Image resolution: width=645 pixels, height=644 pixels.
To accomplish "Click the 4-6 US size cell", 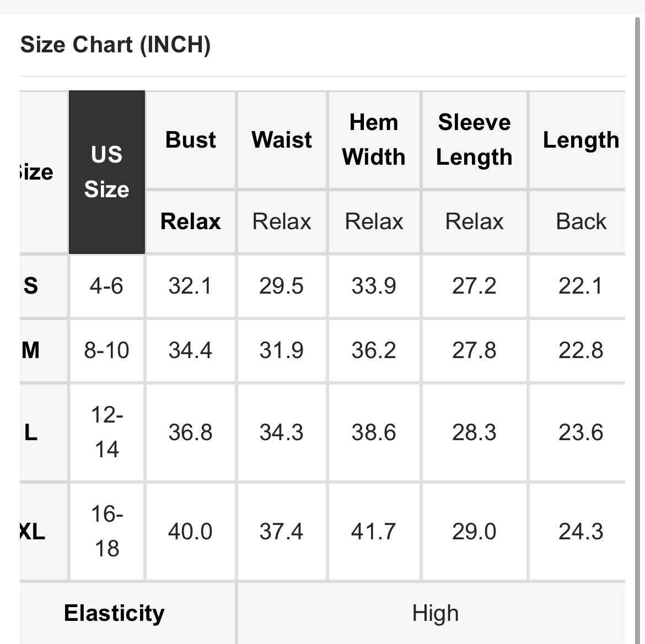I will tap(106, 286).
